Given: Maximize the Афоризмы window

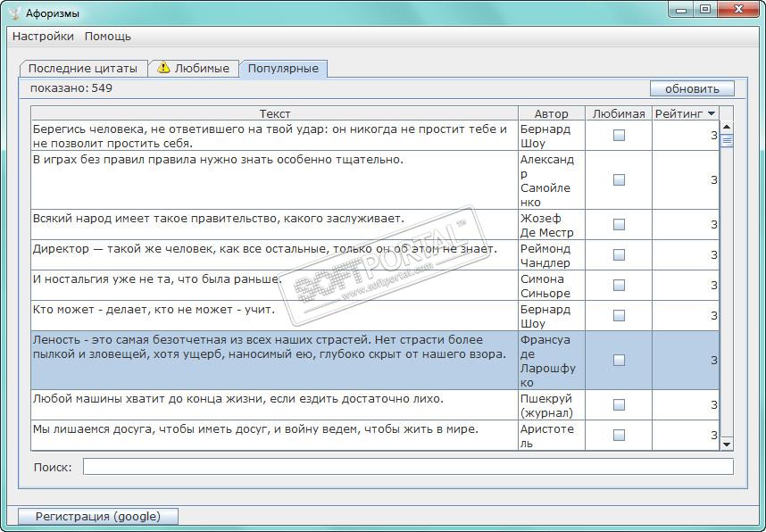Looking at the screenshot, I should point(705,9).
